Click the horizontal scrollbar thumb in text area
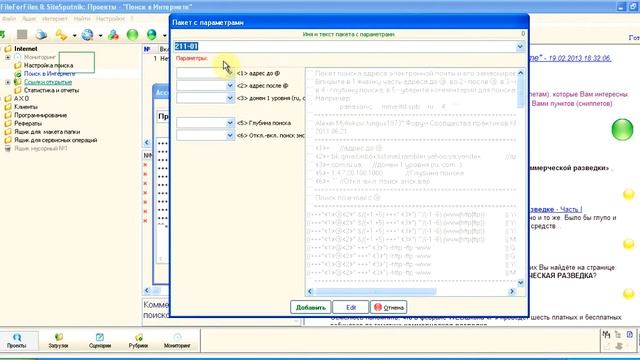This screenshot has height=360, width=640. [376, 291]
